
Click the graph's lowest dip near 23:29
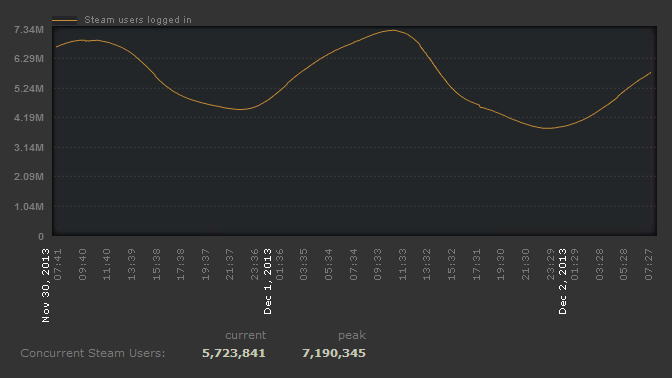pos(547,128)
